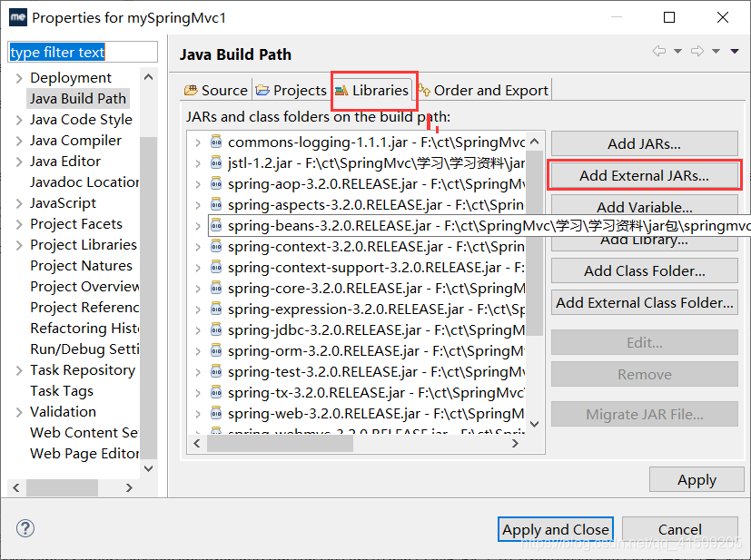Expand the spring-web-3.2.0.RELEASE.jar entry
Screen dimensions: 751x560
click(x=198, y=414)
